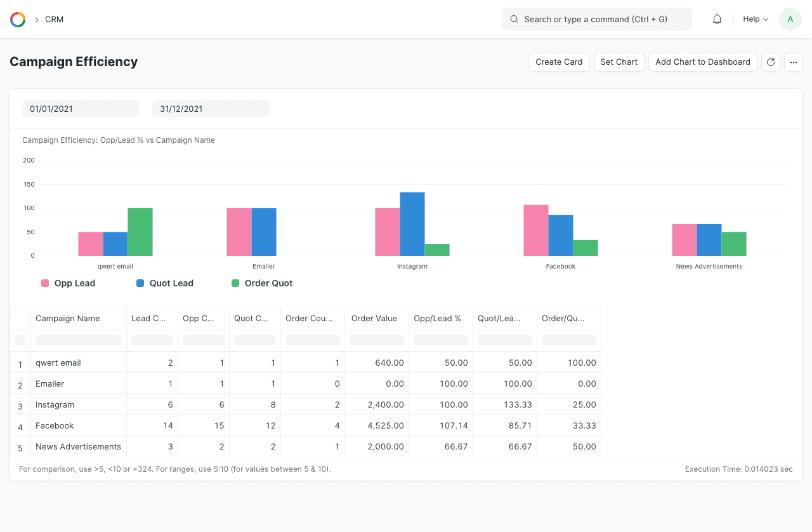Navigate to CRM breadcrumb
Image resolution: width=812 pixels, height=532 pixels.
click(x=54, y=20)
